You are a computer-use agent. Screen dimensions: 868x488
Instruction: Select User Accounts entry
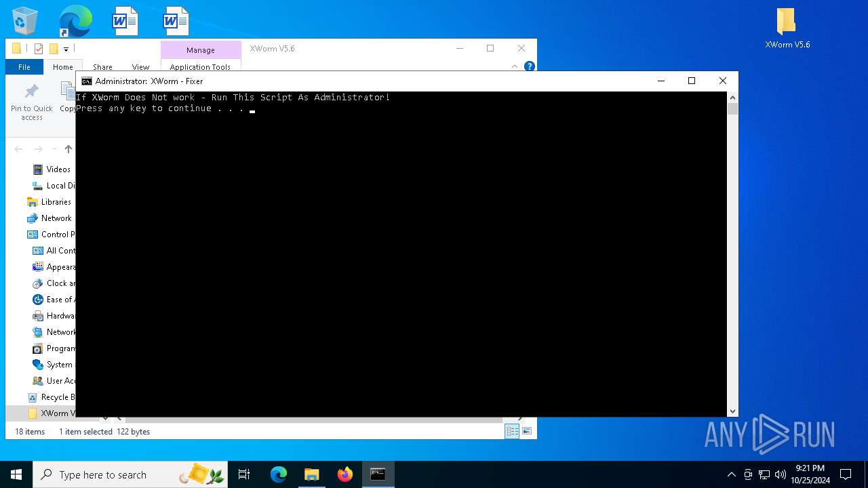pyautogui.click(x=53, y=381)
